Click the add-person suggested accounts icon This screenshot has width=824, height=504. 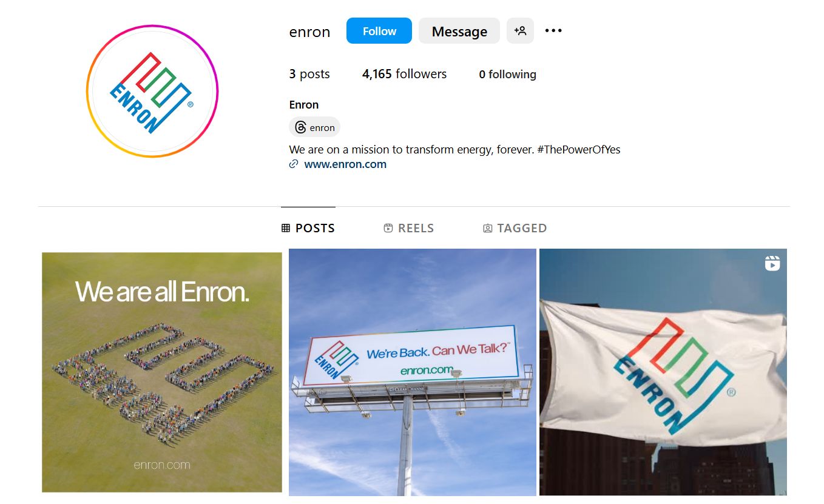coord(520,31)
